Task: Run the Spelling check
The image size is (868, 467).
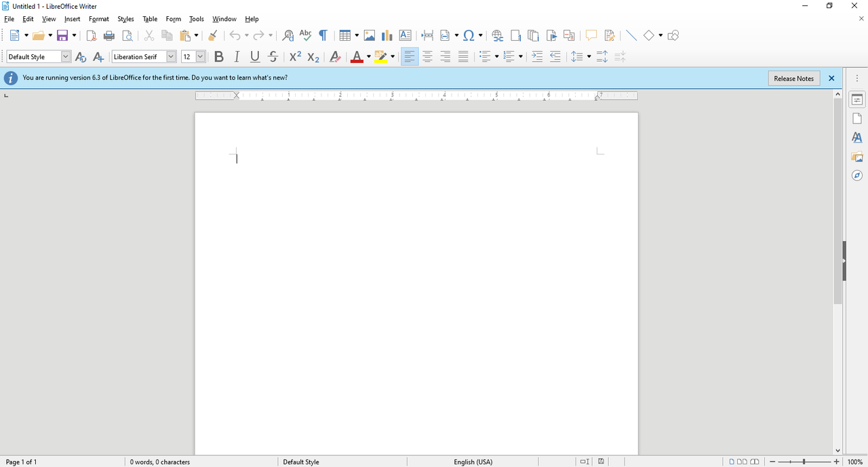Action: point(305,35)
